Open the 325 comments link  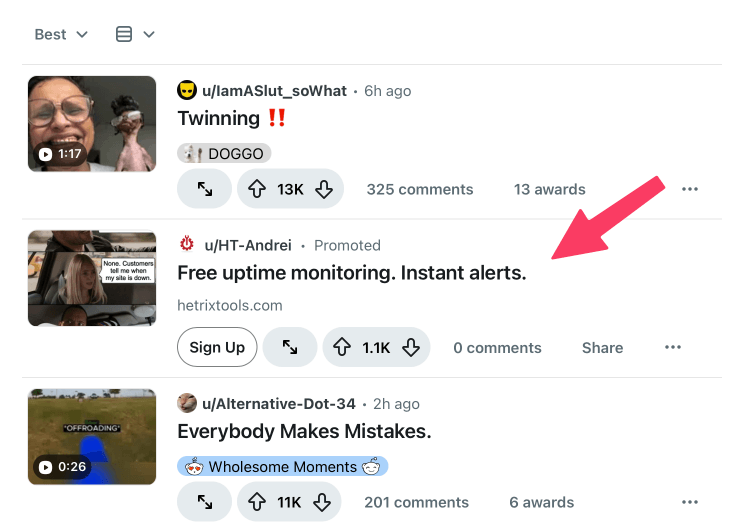[419, 189]
